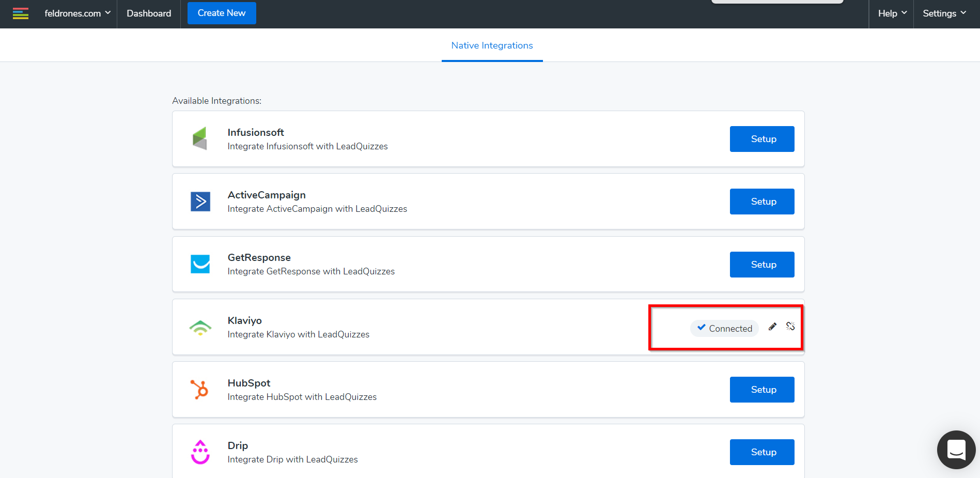980x478 pixels.
Task: Click Setup for ActiveCampaign integration
Action: point(762,202)
